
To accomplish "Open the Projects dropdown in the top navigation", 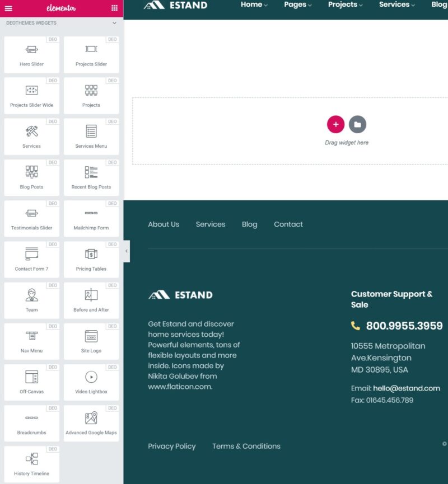I will [x=345, y=4].
